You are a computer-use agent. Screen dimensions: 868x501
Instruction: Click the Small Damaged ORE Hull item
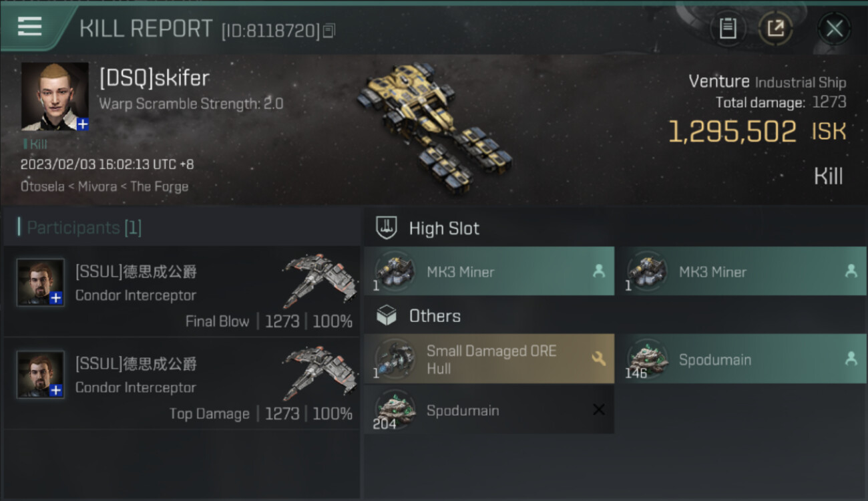point(489,359)
